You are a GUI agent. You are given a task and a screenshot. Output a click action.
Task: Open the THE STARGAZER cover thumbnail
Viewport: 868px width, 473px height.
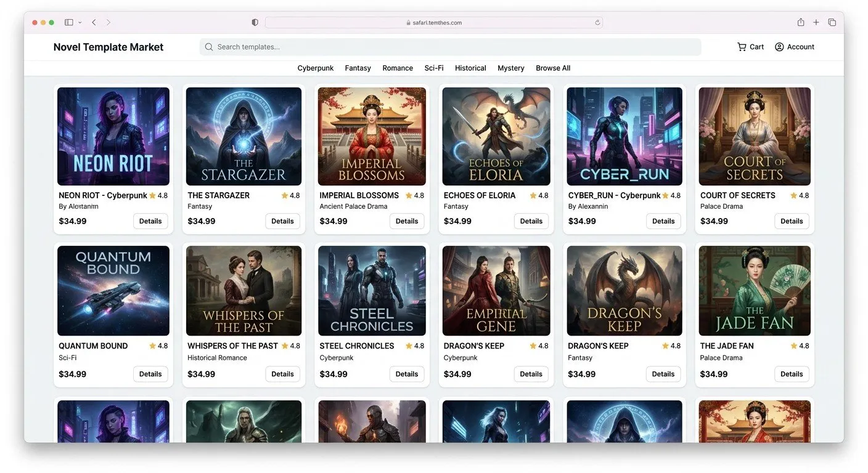point(244,136)
